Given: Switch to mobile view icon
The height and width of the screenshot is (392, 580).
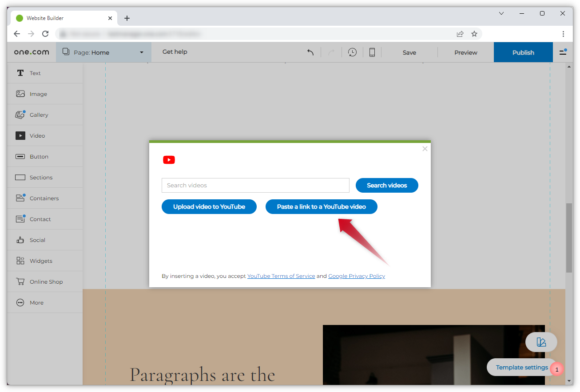Looking at the screenshot, I should 372,52.
